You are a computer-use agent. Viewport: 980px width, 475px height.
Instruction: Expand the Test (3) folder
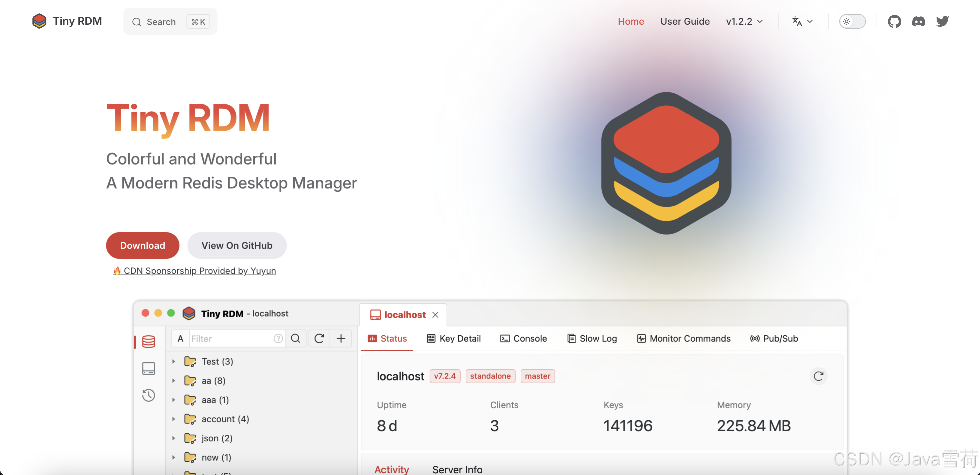coord(174,361)
